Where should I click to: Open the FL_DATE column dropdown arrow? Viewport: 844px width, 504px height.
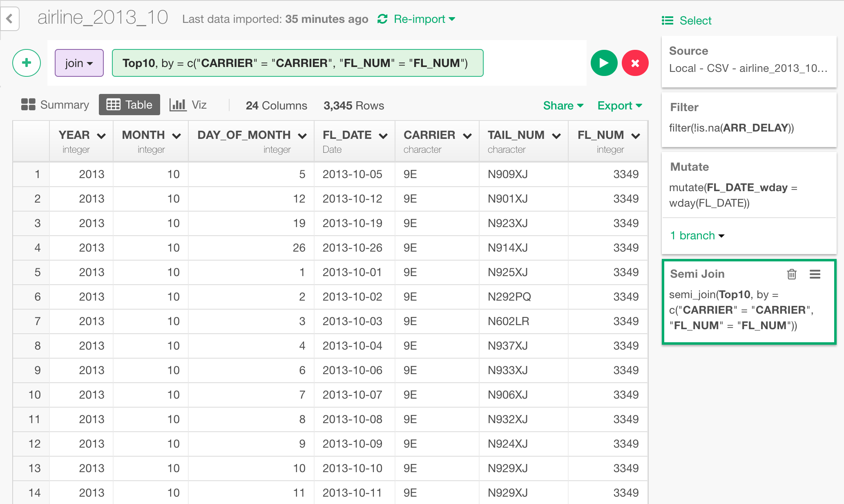click(x=383, y=136)
